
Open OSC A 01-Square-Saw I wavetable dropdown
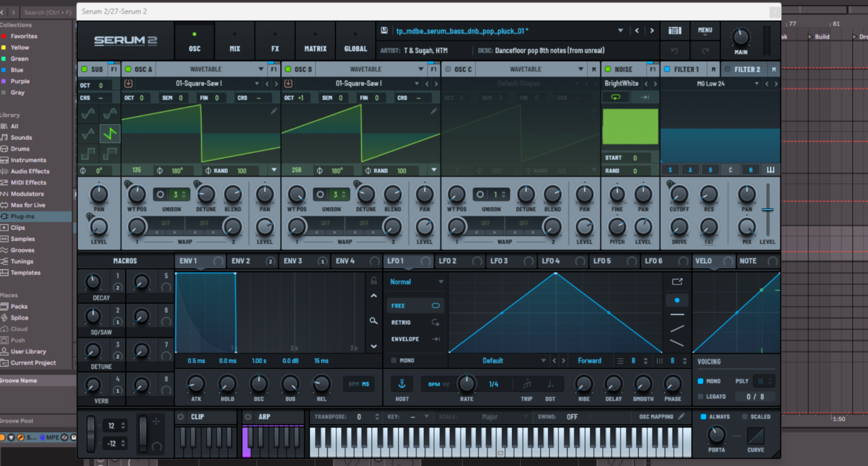pos(257,83)
